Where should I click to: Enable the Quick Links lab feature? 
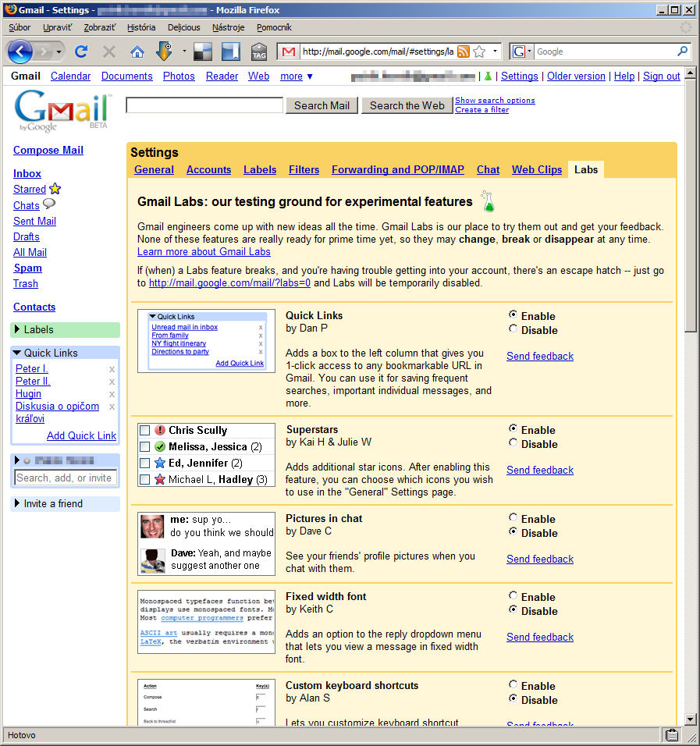[513, 314]
